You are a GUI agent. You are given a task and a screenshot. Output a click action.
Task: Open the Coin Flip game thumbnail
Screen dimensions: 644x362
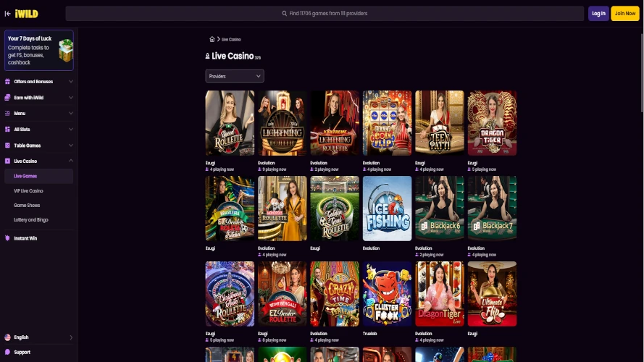[x=387, y=123]
